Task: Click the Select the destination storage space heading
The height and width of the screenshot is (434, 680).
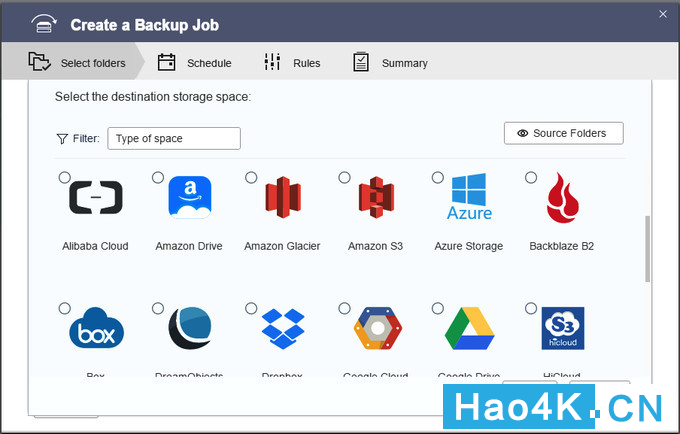Action: pos(153,97)
